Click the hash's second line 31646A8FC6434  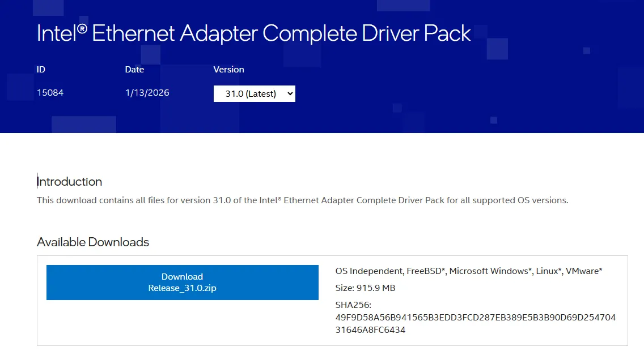pos(370,330)
